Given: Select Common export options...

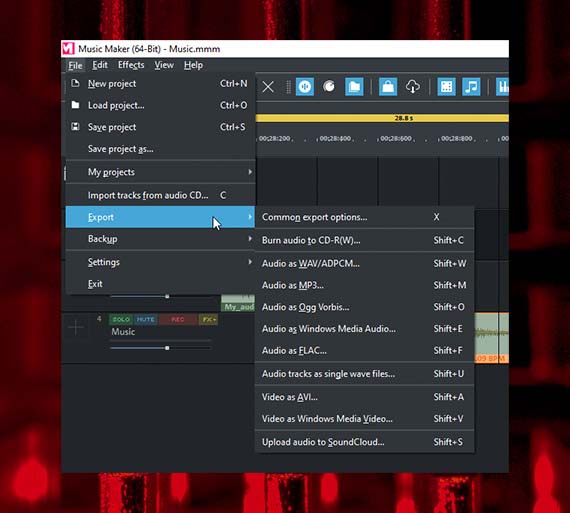Looking at the screenshot, I should click(365, 217).
